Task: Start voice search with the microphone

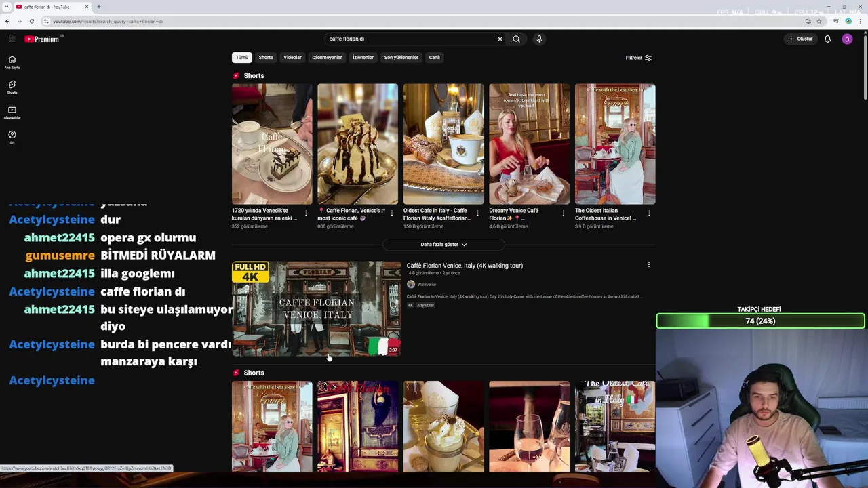Action: pyautogui.click(x=539, y=39)
